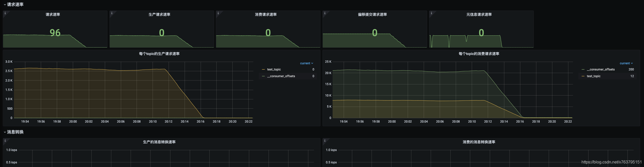The image size is (644, 167).
Task: Pick color for __consumer_offsets in consume legend
Action: coord(583,69)
